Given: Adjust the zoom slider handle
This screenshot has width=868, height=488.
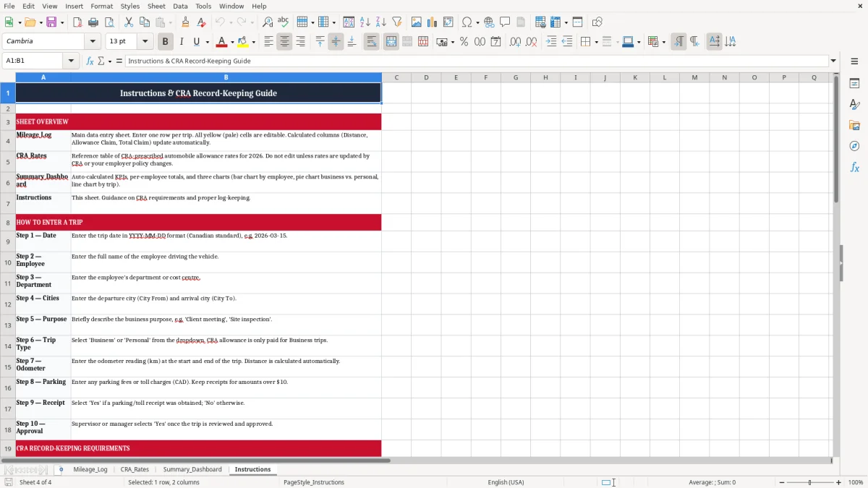Looking at the screenshot, I should 810,482.
